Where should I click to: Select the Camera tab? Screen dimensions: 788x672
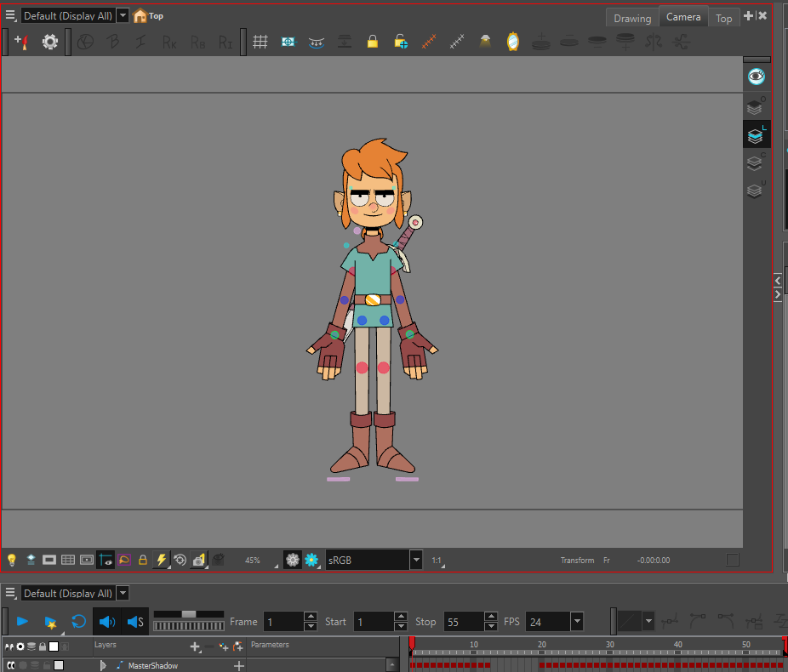(683, 17)
